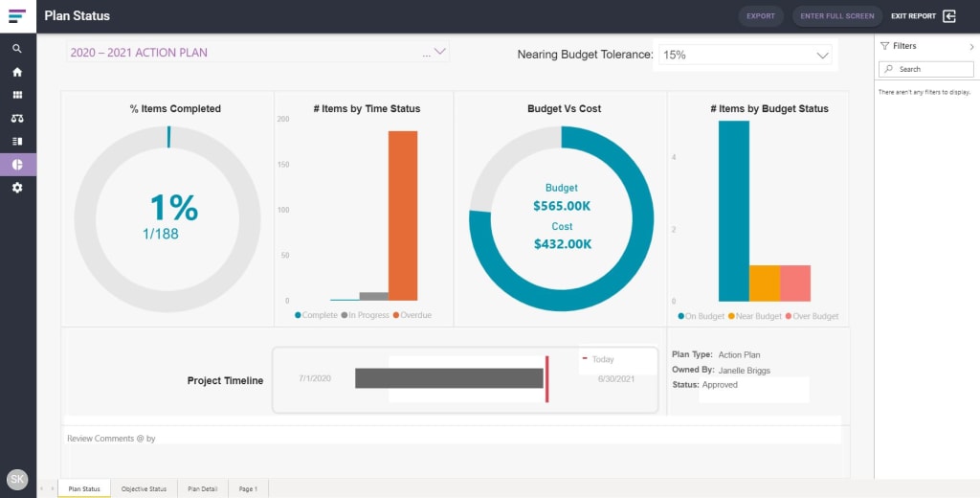The width and height of the screenshot is (980, 498).
Task: Click the orange Overdue bar
Action: pos(403,215)
